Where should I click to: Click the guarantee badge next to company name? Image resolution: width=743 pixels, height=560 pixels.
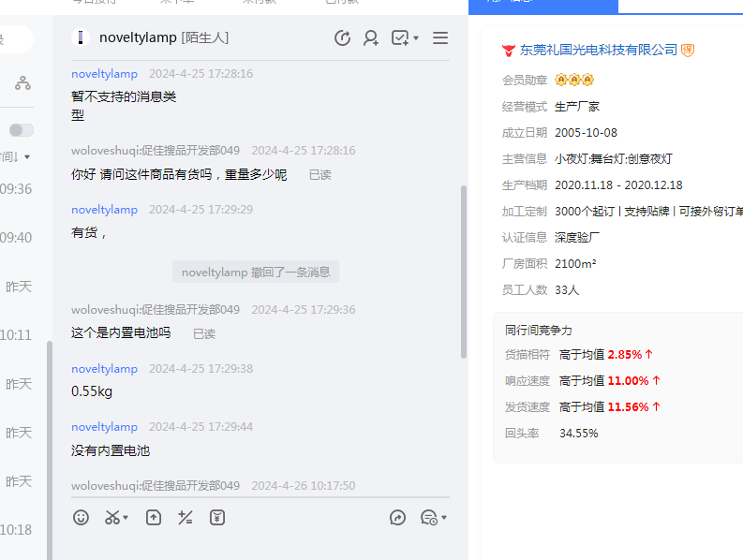[x=688, y=51]
